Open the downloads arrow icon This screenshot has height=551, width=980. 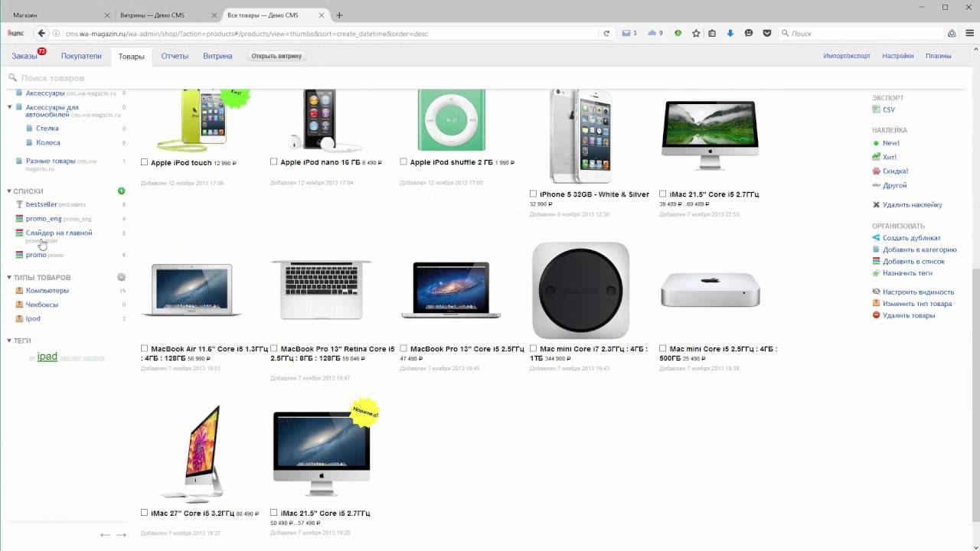730,33
